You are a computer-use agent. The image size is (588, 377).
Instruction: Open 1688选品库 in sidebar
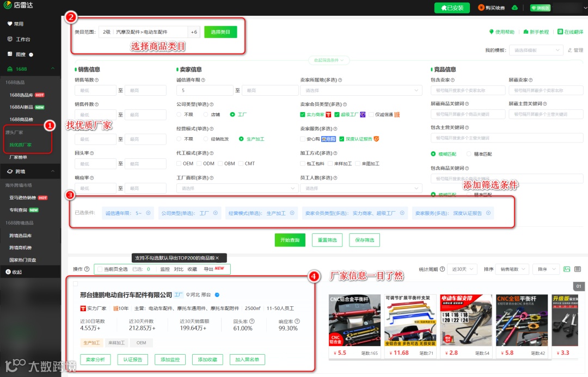coord(21,95)
